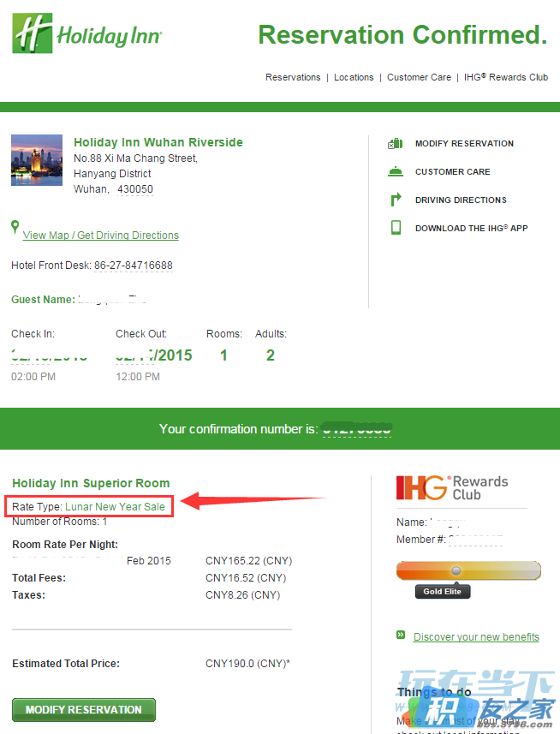Click the phone Download App icon
Image resolution: width=560 pixels, height=734 pixels.
point(396,228)
